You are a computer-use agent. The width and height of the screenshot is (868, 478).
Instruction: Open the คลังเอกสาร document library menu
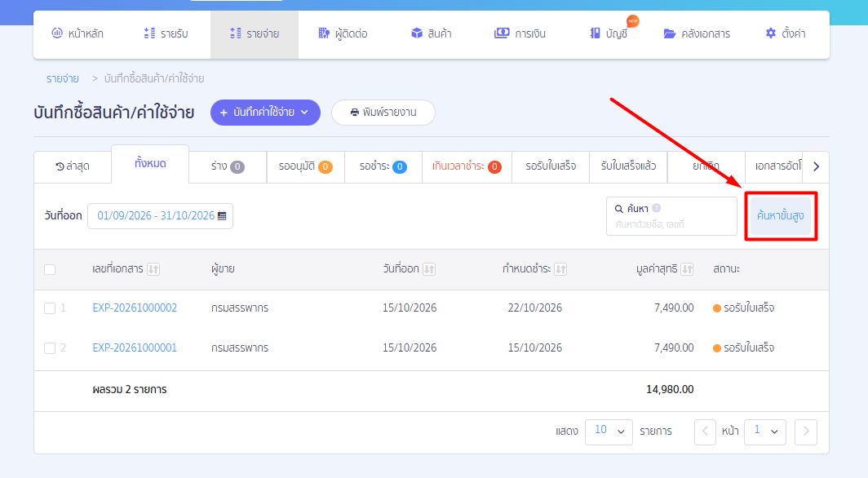[x=697, y=33]
